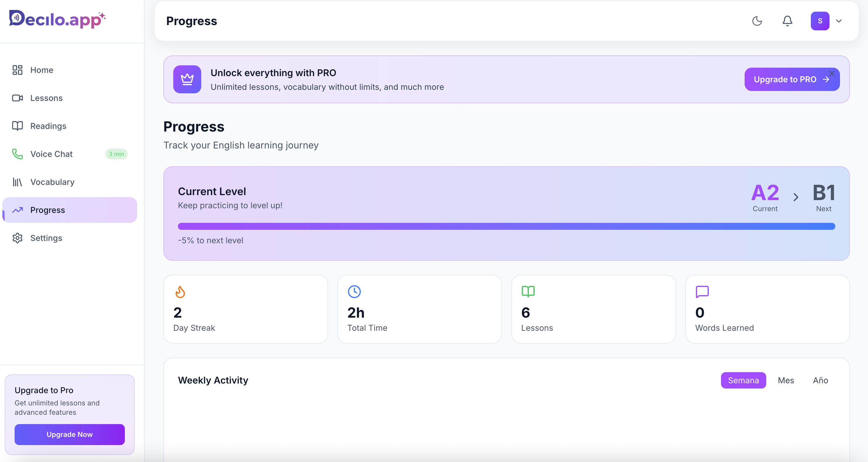Viewport: 868px width, 462px height.
Task: Open notifications bell icon
Action: point(787,21)
